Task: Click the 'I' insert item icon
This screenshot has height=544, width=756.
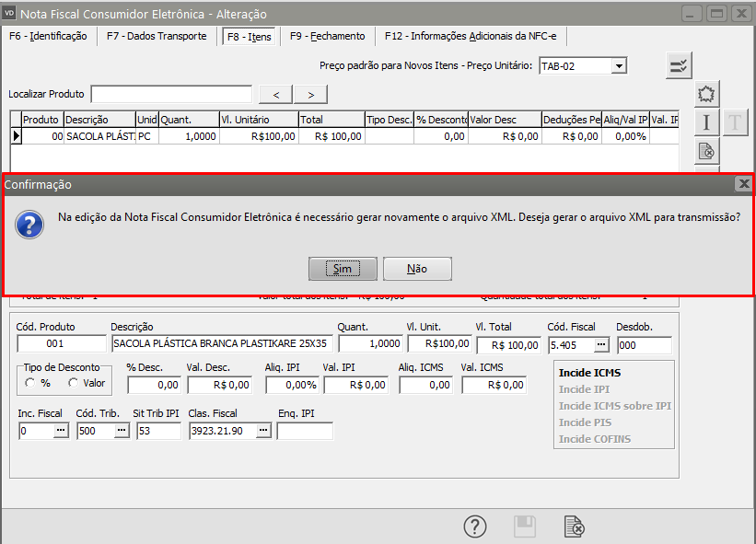Action: pos(706,122)
